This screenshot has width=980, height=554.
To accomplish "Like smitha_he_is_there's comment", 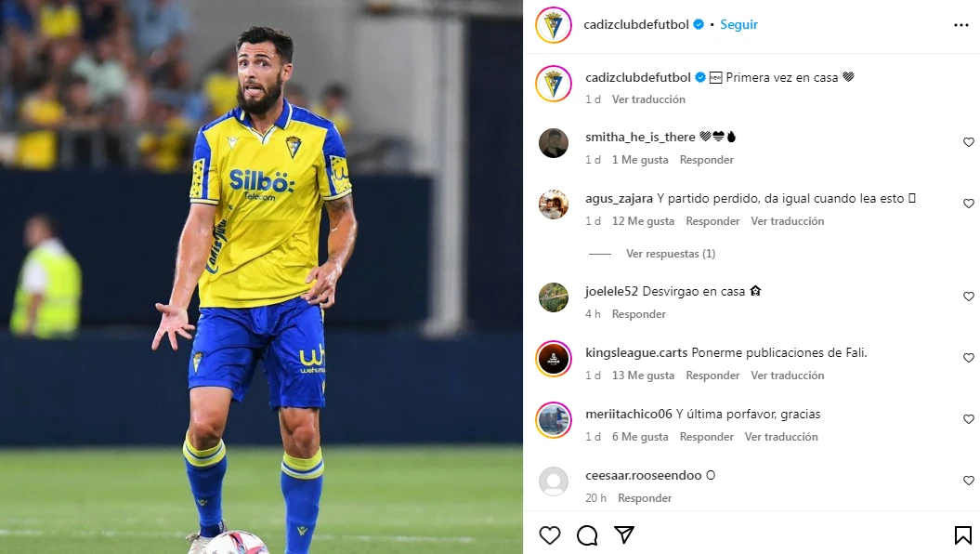I will tap(969, 142).
